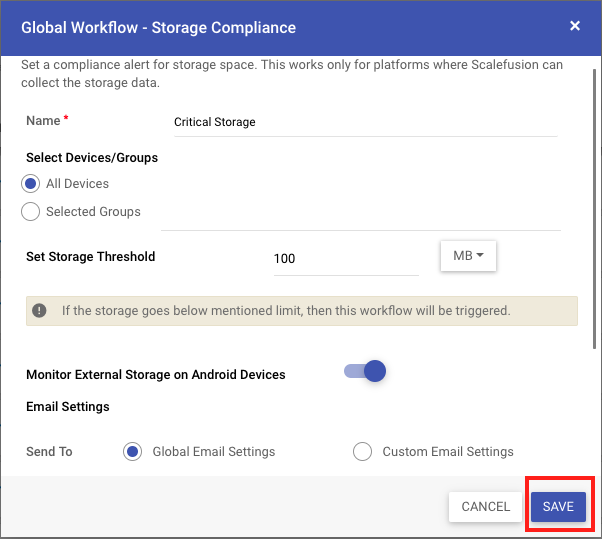Screen dimensions: 602x539
Task: Click the dialog's vertical scrollbar
Action: pyautogui.click(x=595, y=208)
